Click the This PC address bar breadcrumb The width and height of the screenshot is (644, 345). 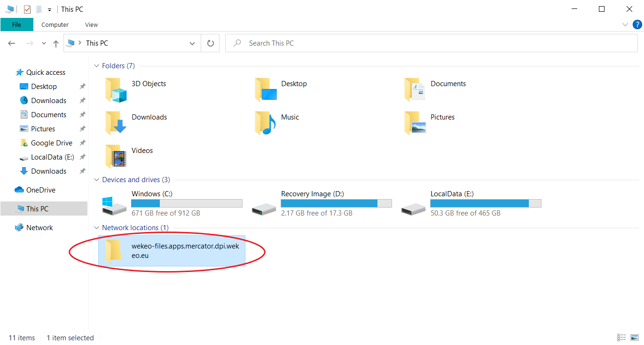tap(97, 43)
